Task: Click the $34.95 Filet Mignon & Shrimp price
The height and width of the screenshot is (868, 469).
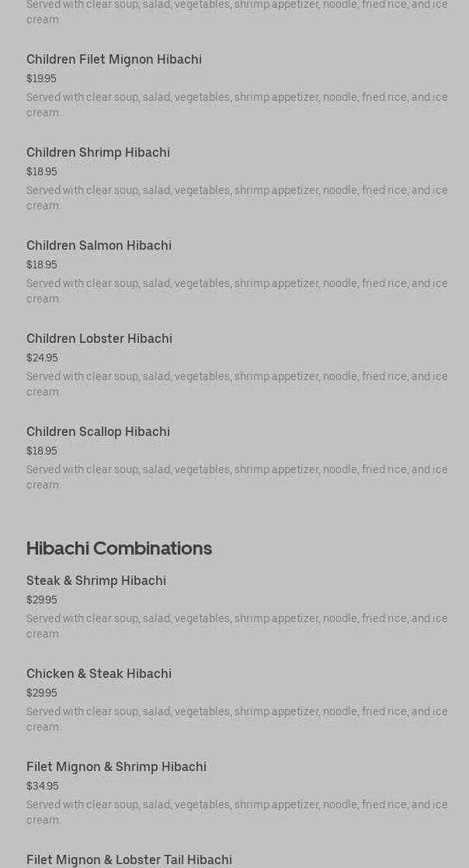Action: pyautogui.click(x=42, y=787)
